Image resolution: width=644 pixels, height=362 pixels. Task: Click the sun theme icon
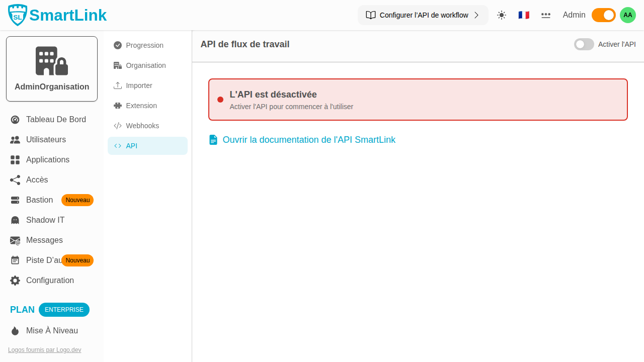coord(501,15)
